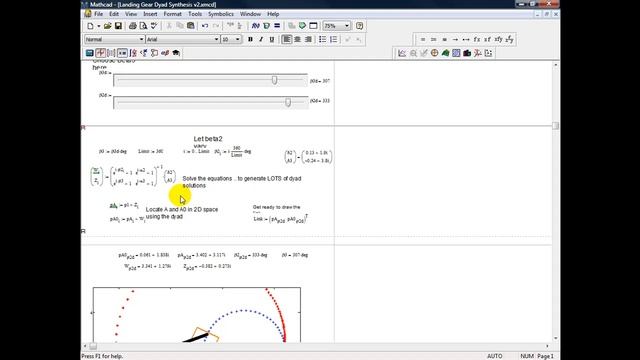Viewport: 640px width, 360px height.
Task: Open the Boolean toolbar from Math palette
Action: 143,53
